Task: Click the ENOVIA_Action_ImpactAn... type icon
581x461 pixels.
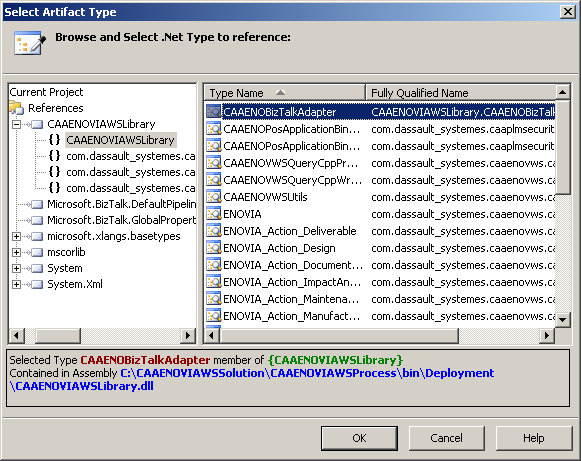Action: pos(214,282)
